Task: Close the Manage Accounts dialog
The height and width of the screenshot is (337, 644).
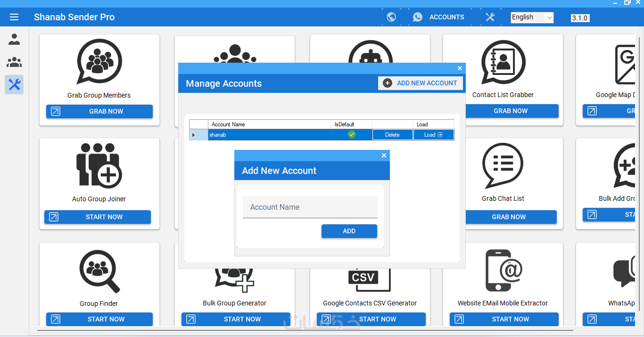Action: click(460, 68)
